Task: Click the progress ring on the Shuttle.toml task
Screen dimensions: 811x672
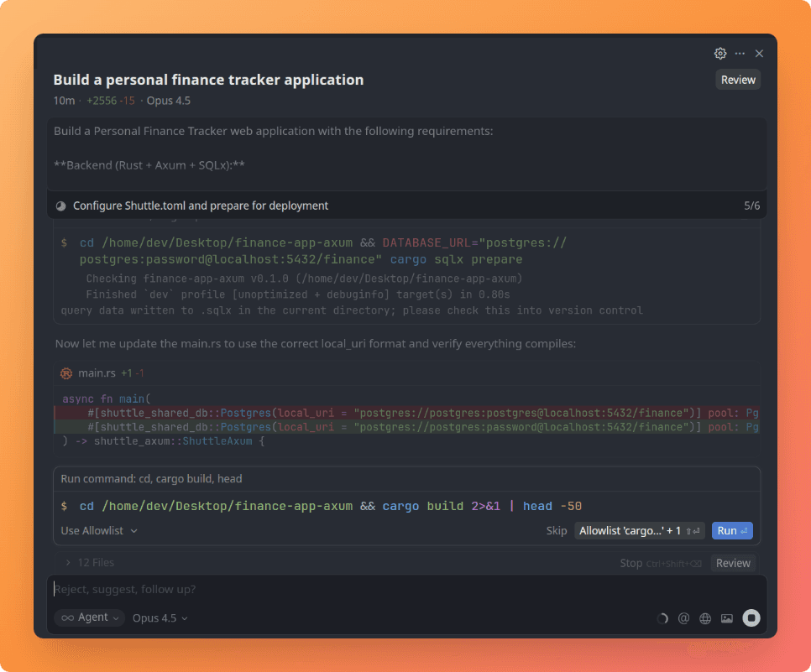Action: coord(60,205)
